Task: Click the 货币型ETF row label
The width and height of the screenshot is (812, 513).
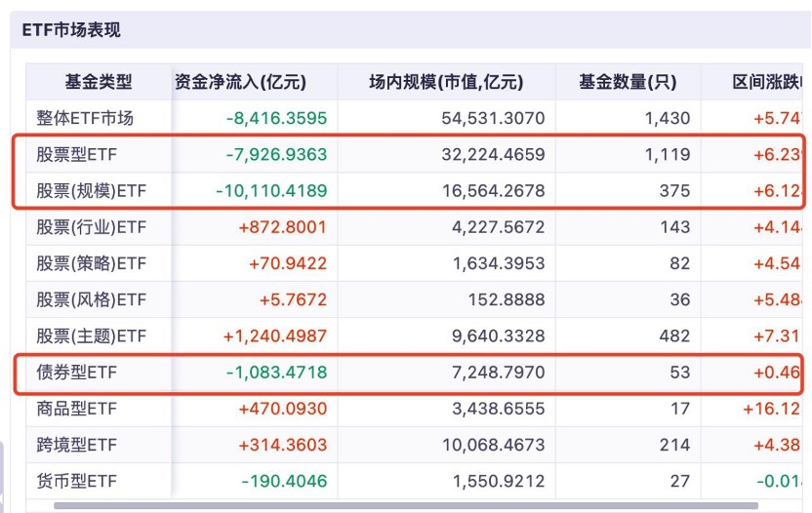Action: (x=76, y=481)
